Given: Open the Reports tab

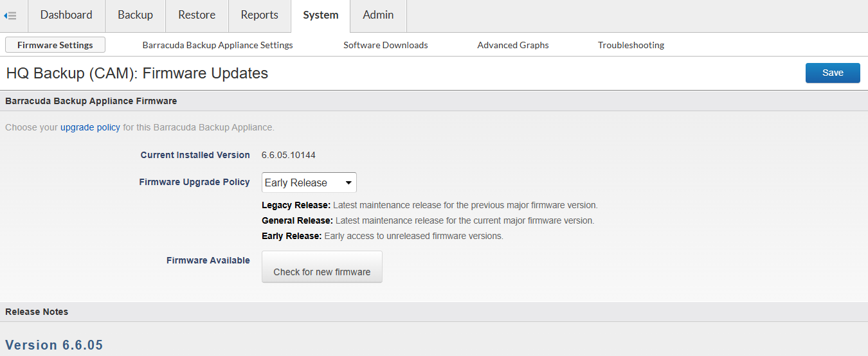Looking at the screenshot, I should pos(259,15).
